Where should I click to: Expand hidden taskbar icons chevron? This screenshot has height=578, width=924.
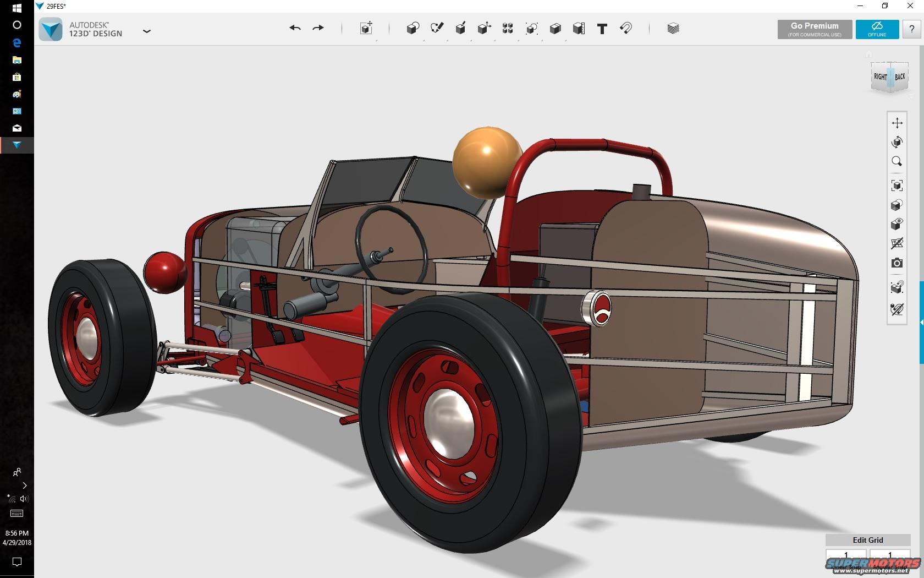tap(24, 486)
